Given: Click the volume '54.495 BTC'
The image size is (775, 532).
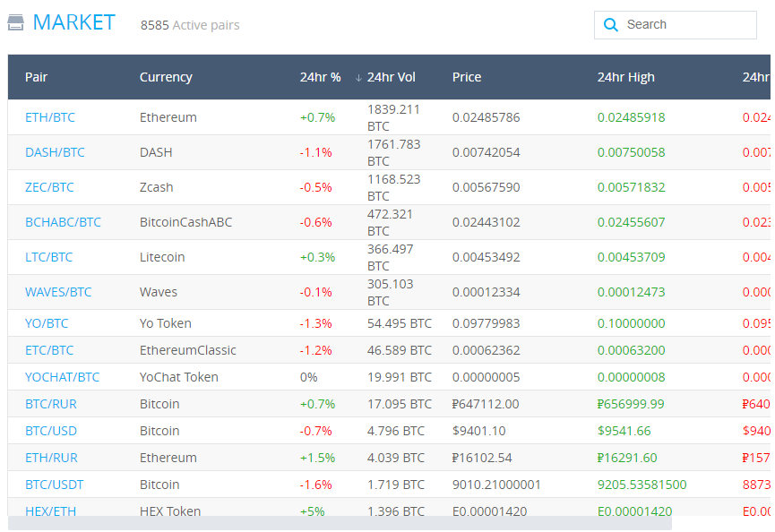Looking at the screenshot, I should click(400, 323).
